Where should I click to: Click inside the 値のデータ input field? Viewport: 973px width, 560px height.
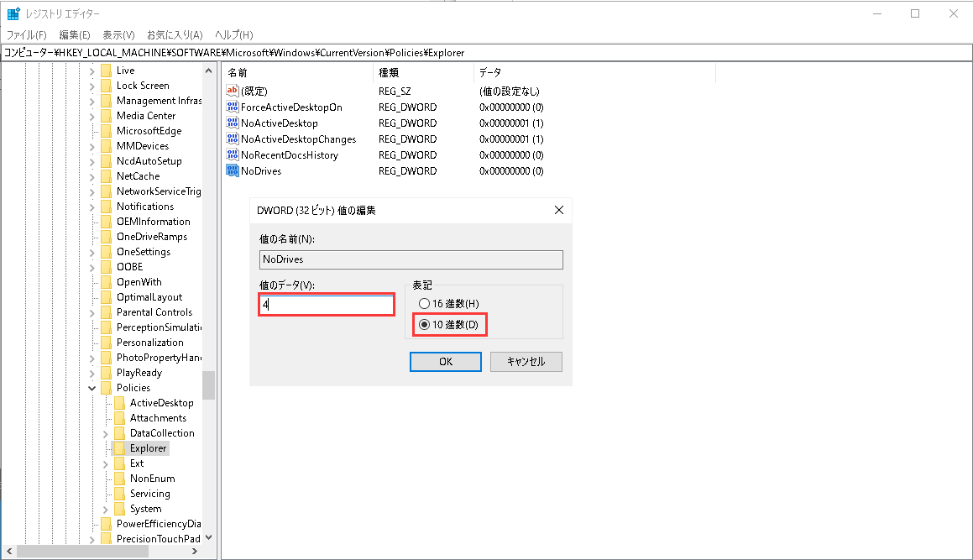326,305
